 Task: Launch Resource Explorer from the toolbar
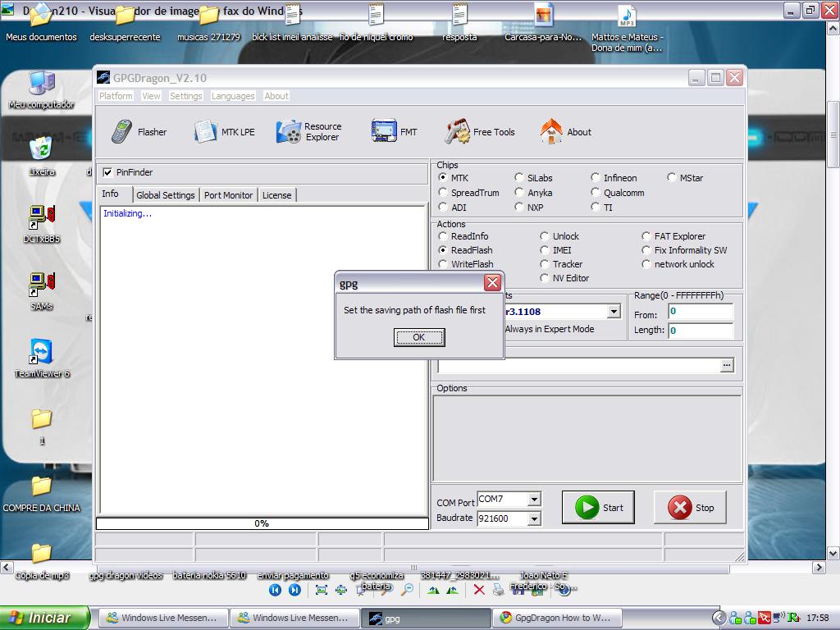tap(309, 132)
